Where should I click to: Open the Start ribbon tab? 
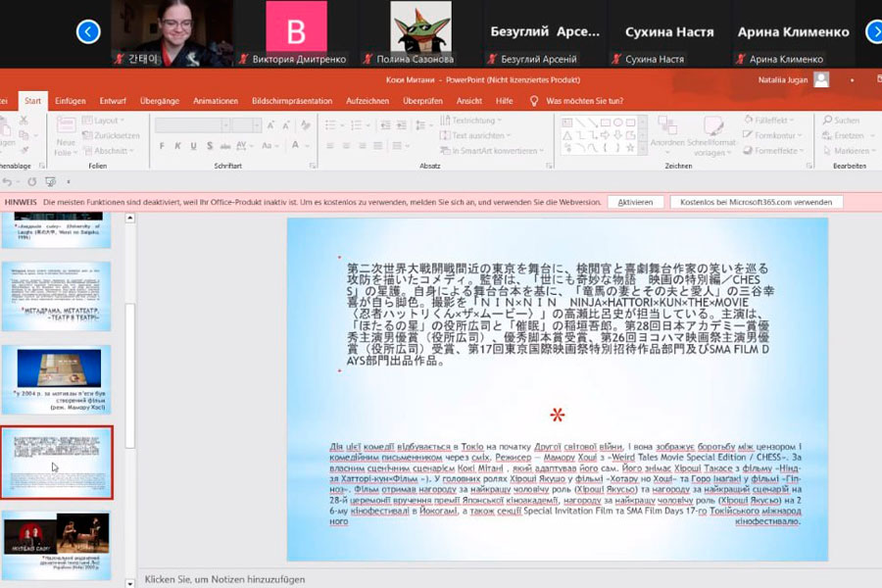32,101
